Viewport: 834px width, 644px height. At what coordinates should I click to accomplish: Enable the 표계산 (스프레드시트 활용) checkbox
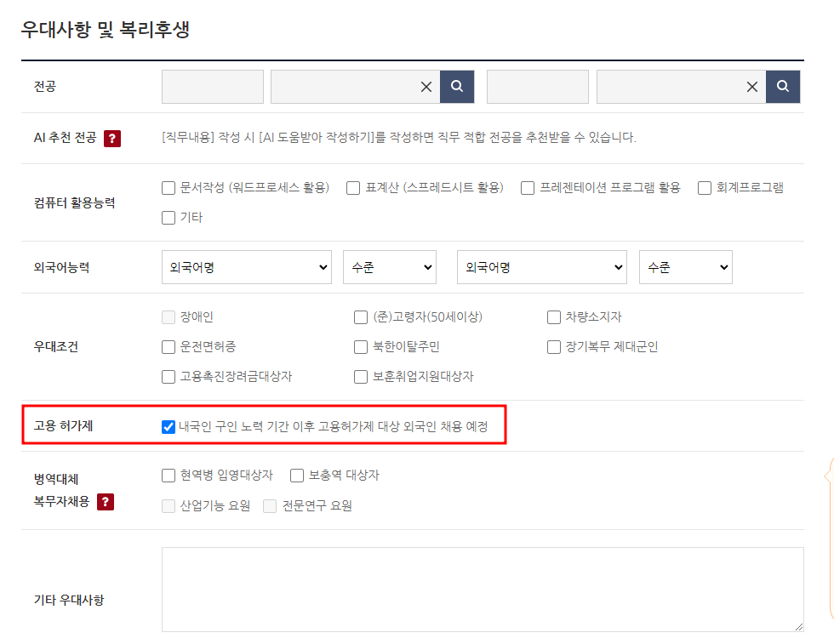click(352, 187)
